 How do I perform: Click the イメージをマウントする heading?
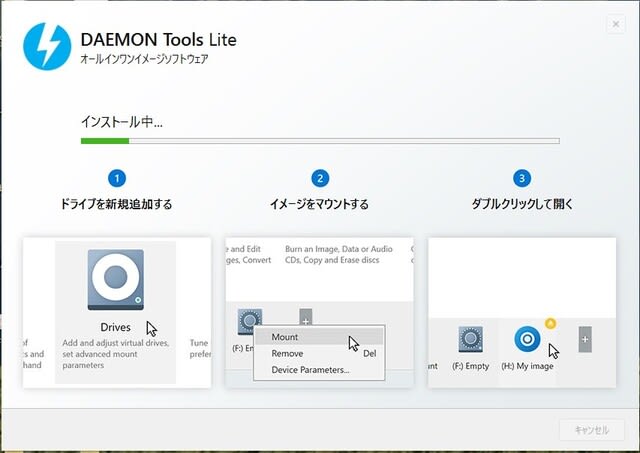(x=319, y=204)
